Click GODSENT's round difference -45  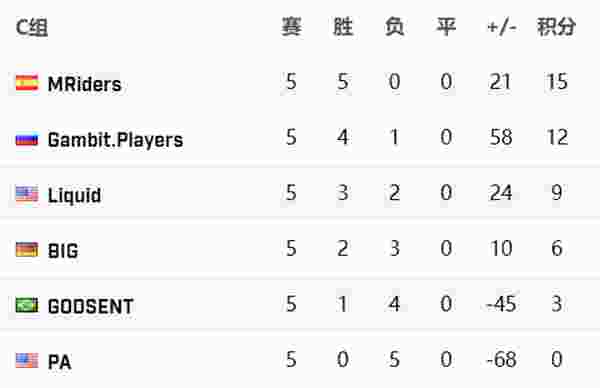click(501, 304)
